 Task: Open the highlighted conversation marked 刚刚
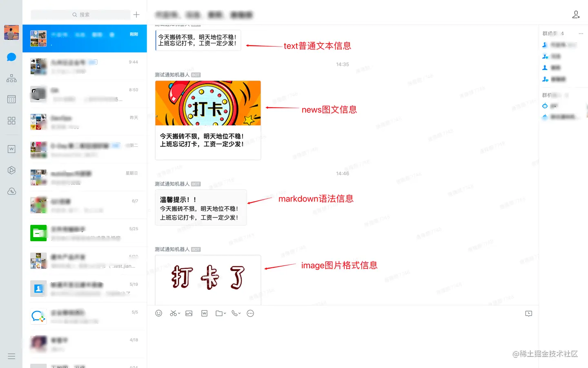click(85, 38)
